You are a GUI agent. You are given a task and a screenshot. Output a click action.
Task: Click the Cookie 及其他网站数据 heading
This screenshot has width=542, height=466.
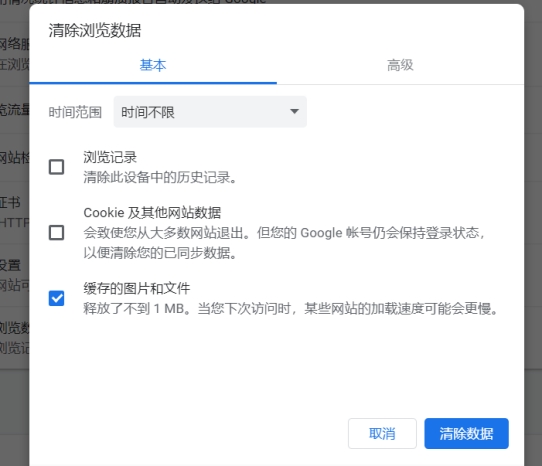coord(152,213)
